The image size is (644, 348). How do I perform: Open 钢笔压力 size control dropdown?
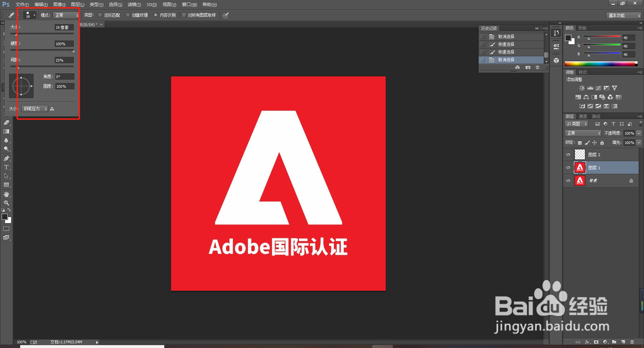35,109
